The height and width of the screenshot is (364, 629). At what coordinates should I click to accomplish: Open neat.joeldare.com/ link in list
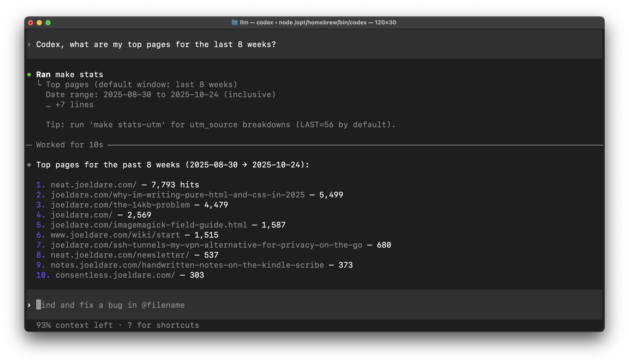[94, 185]
